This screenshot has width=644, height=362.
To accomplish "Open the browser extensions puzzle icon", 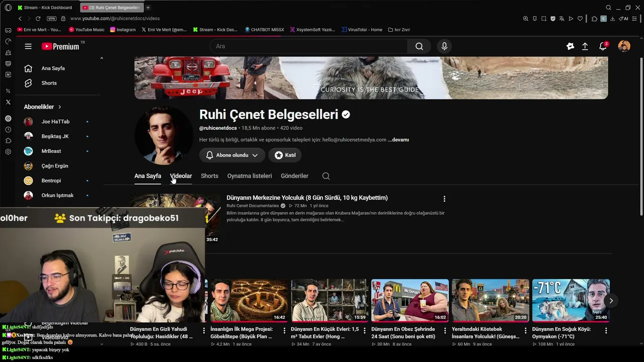I will point(594,19).
